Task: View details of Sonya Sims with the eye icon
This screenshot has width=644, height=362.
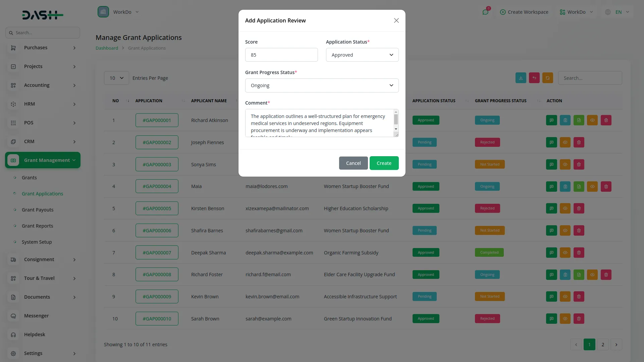Action: tap(565, 164)
